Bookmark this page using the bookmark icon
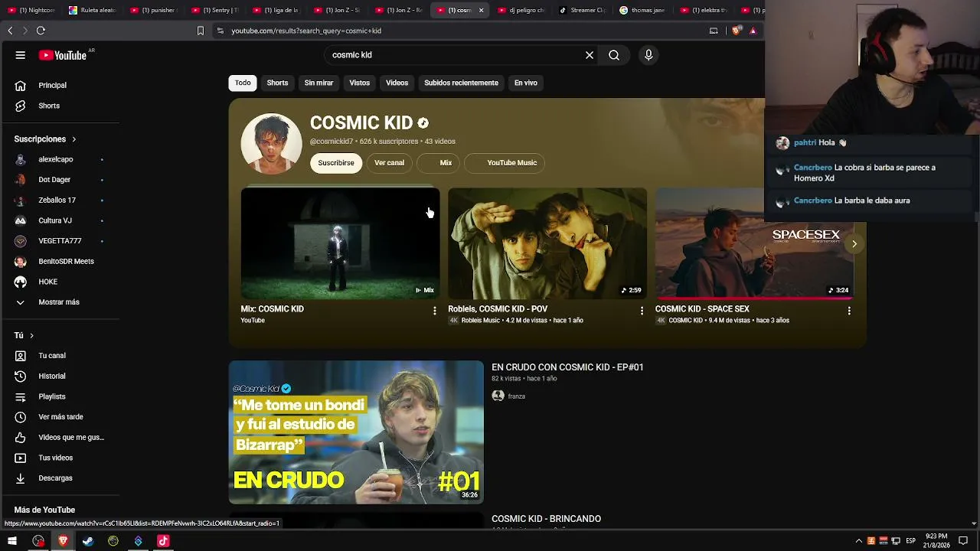 click(201, 31)
